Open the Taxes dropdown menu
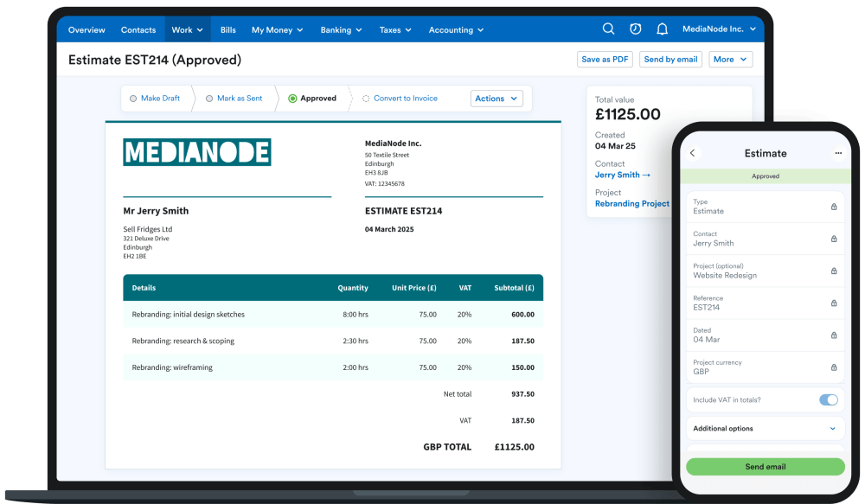The image size is (865, 504). coord(395,29)
